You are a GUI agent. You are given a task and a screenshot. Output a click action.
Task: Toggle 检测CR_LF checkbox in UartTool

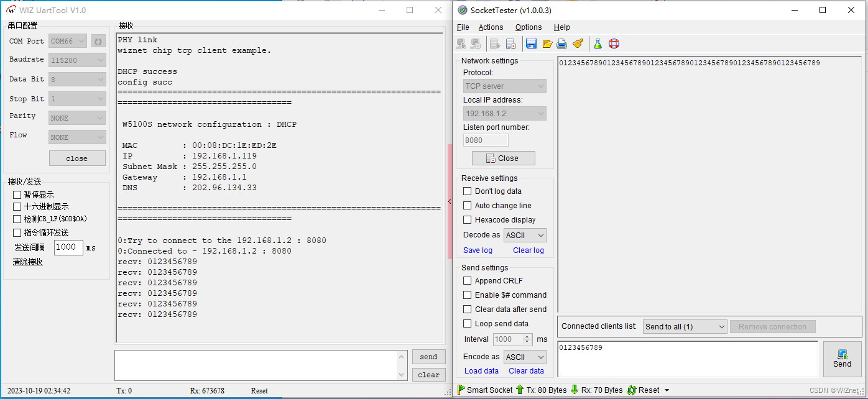17,219
